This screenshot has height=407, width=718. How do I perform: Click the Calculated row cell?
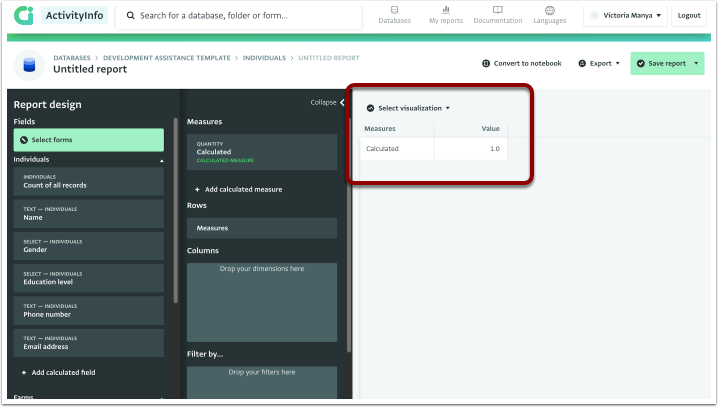click(397, 149)
